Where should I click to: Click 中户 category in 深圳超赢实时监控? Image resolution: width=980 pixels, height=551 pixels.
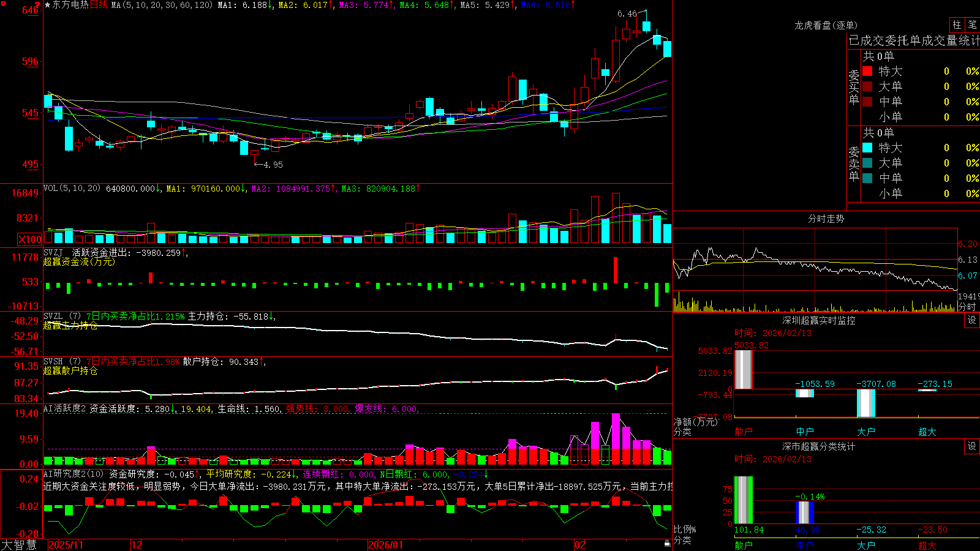(x=805, y=432)
